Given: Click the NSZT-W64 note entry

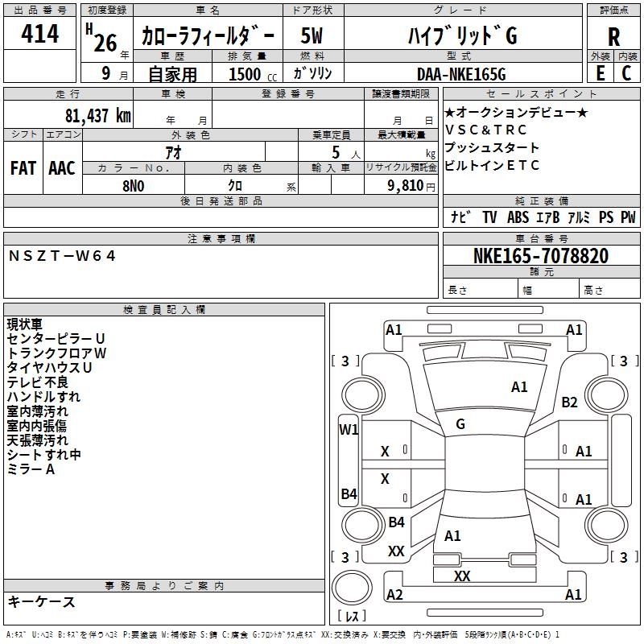Looking at the screenshot, I should pyautogui.click(x=62, y=256).
